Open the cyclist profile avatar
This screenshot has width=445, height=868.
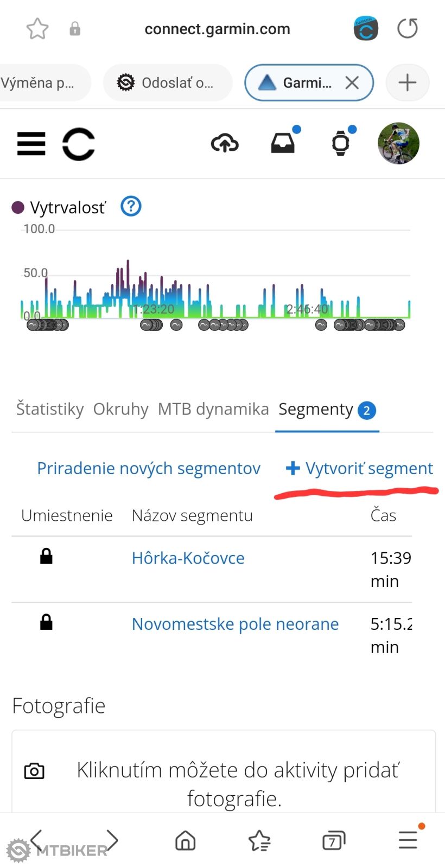coord(398,143)
